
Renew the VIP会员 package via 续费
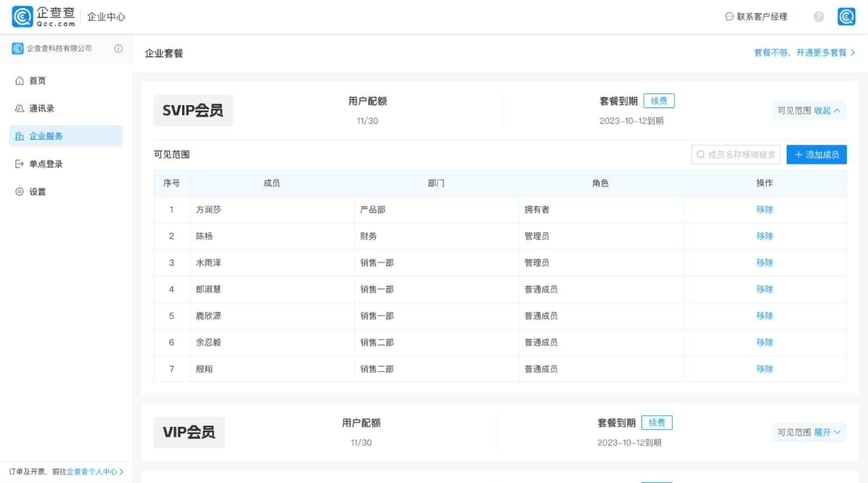[x=656, y=423]
